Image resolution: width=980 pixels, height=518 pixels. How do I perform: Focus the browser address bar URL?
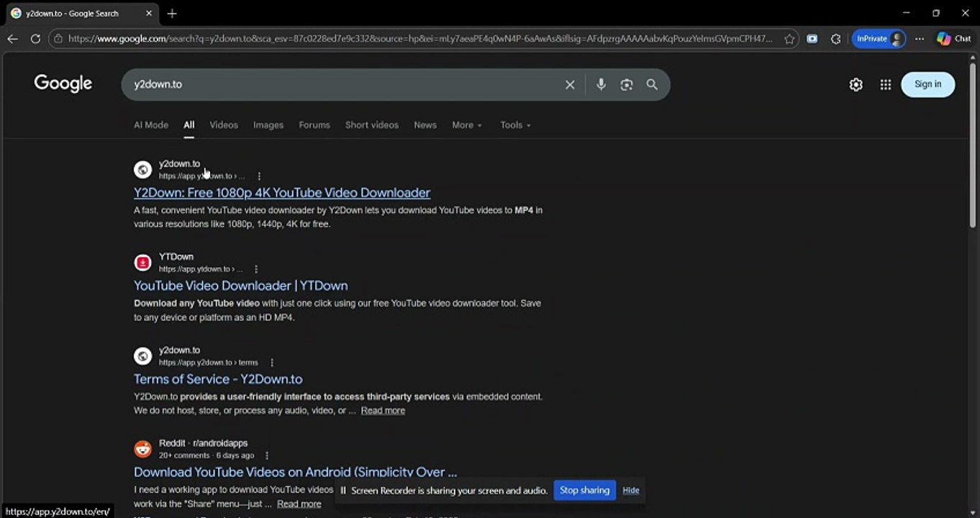click(x=420, y=39)
